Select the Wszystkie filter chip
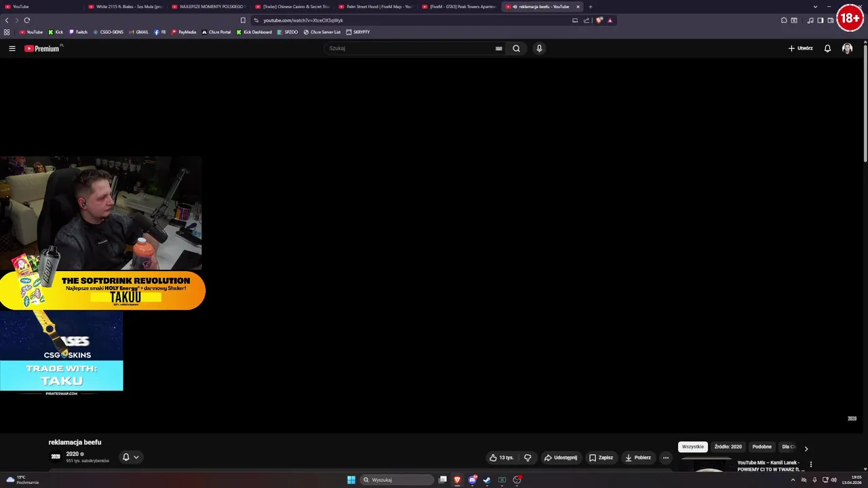The image size is (868, 488). point(693,447)
